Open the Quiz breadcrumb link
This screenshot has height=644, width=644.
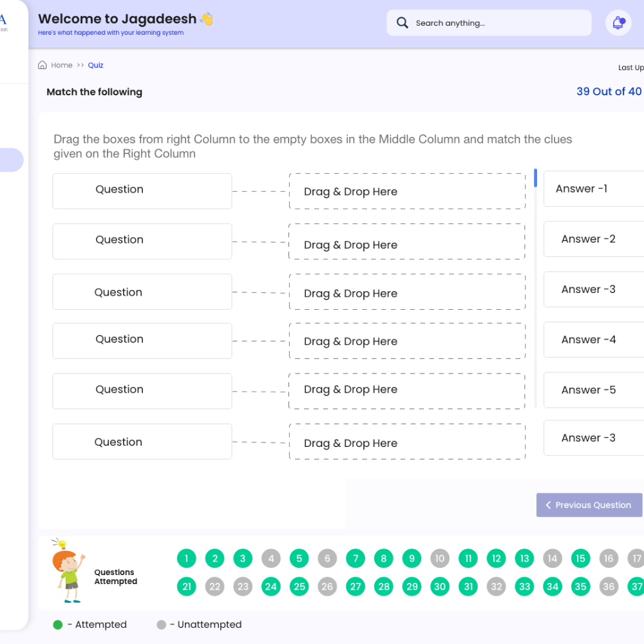click(96, 65)
